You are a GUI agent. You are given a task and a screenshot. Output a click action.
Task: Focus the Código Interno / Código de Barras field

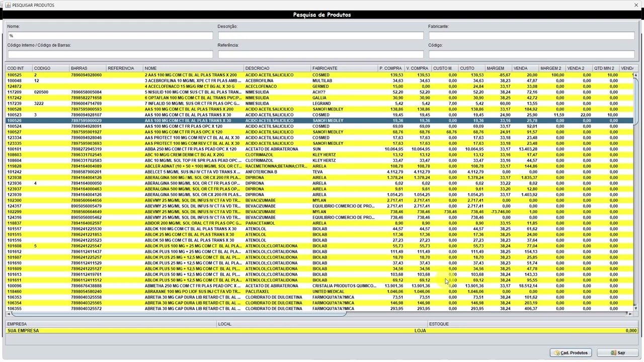tap(110, 54)
